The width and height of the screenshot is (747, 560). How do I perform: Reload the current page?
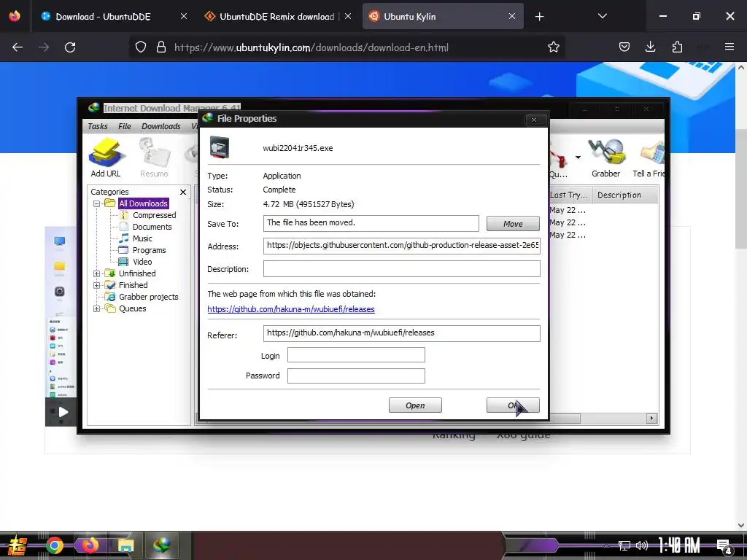pos(70,47)
